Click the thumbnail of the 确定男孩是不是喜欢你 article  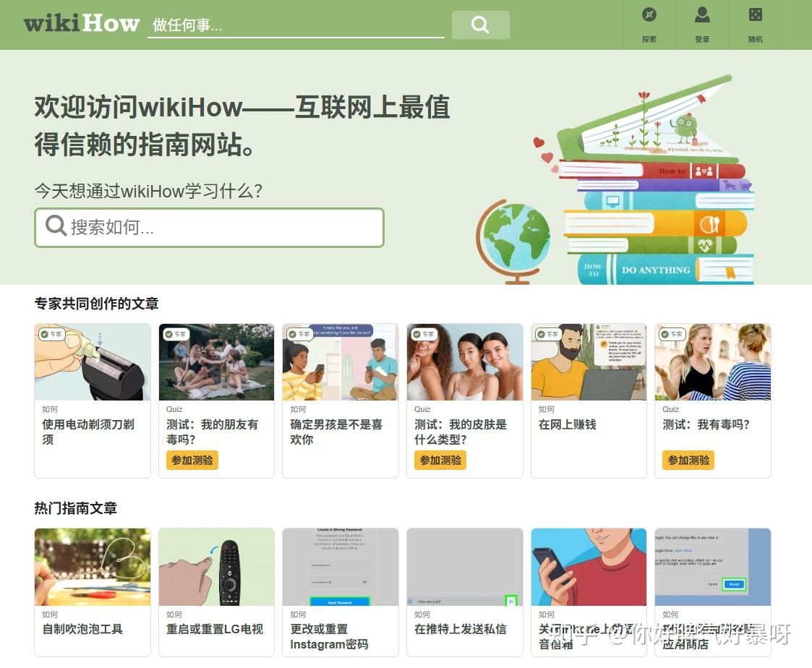pos(340,361)
